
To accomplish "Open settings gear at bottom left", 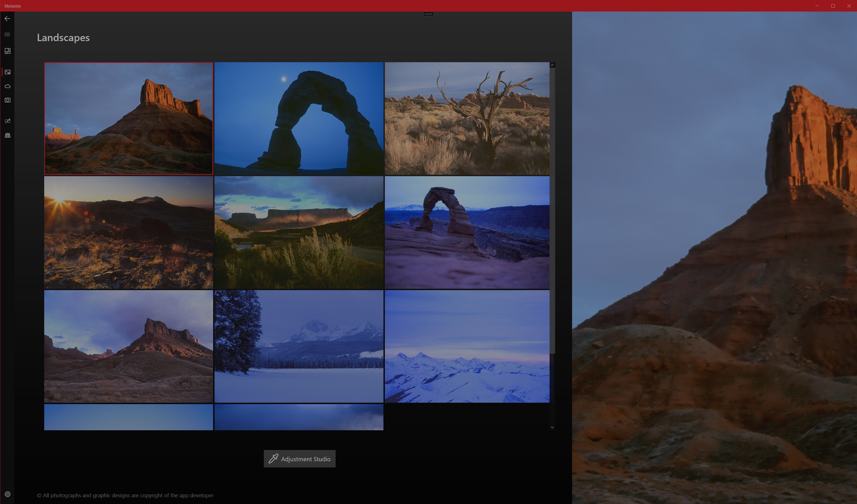I will (8, 494).
